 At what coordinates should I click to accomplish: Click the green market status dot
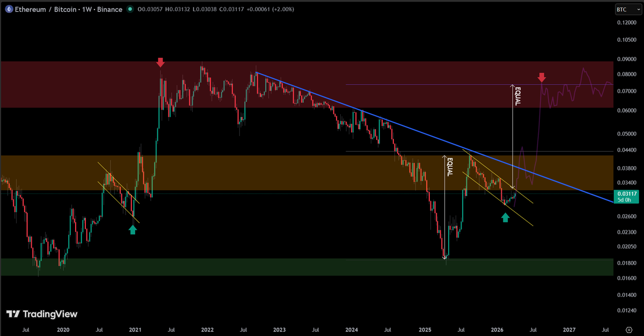pos(130,9)
